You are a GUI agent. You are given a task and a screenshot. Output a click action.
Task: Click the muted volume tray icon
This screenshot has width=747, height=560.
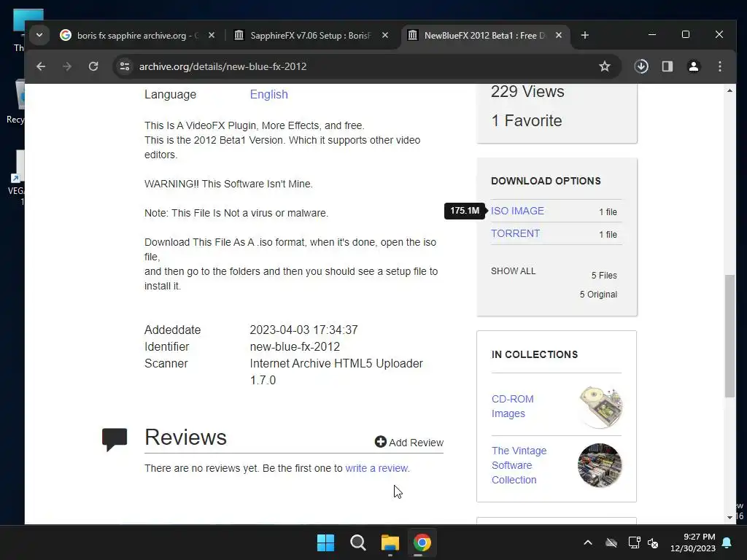653,542
